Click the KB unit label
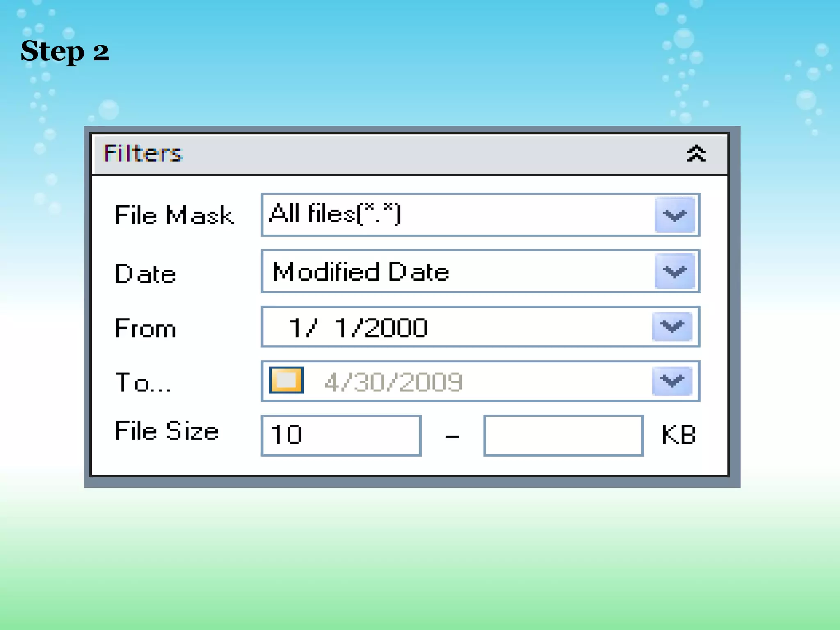 coord(679,435)
